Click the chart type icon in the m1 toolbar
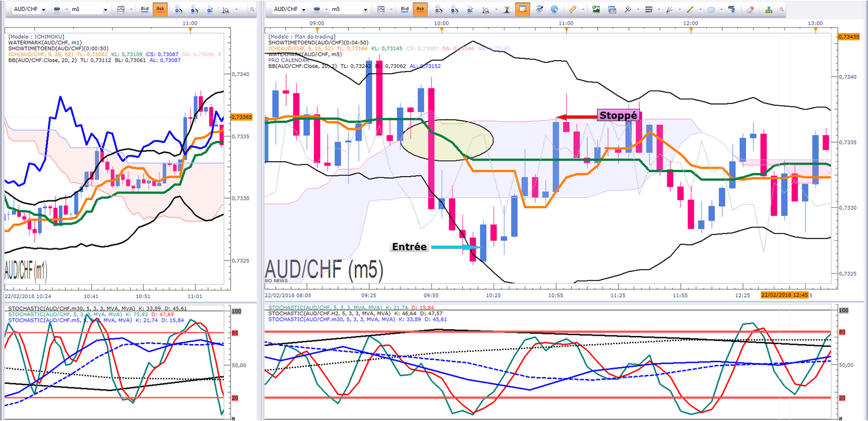Image resolution: width=868 pixels, height=421 pixels. tap(120, 9)
